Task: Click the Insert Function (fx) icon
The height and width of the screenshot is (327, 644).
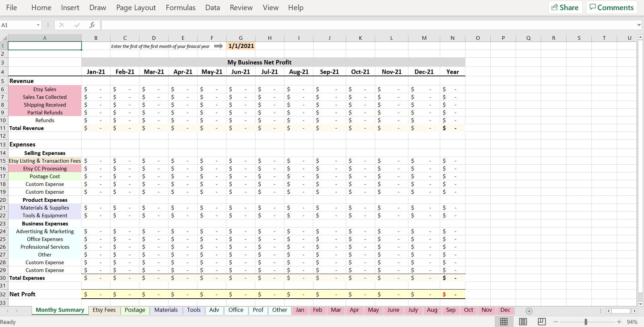Action: click(x=92, y=25)
